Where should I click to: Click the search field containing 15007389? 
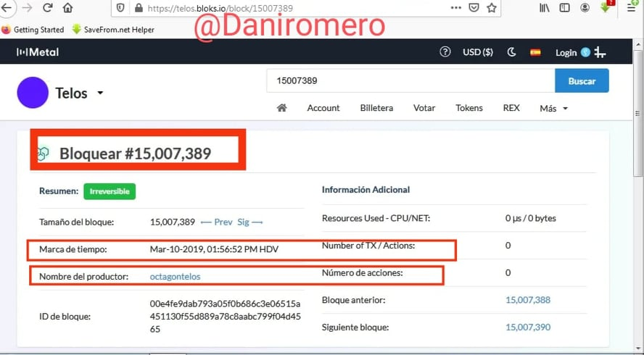point(410,81)
